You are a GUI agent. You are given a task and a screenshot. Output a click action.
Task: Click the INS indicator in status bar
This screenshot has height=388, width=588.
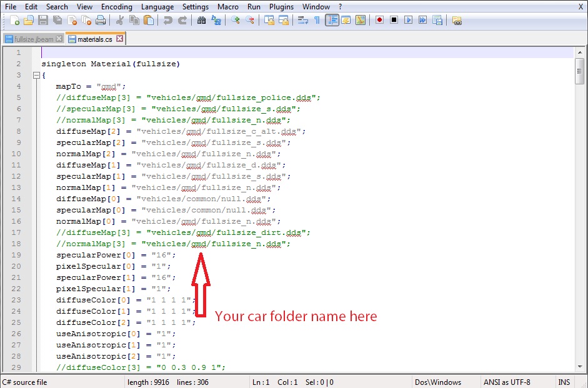pos(564,382)
